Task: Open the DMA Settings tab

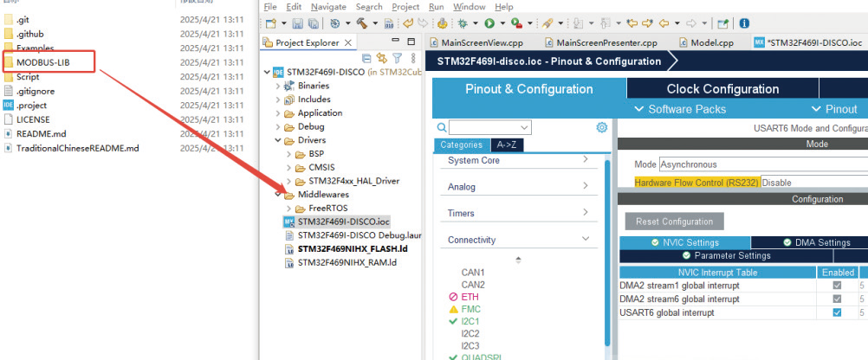Action: point(817,242)
